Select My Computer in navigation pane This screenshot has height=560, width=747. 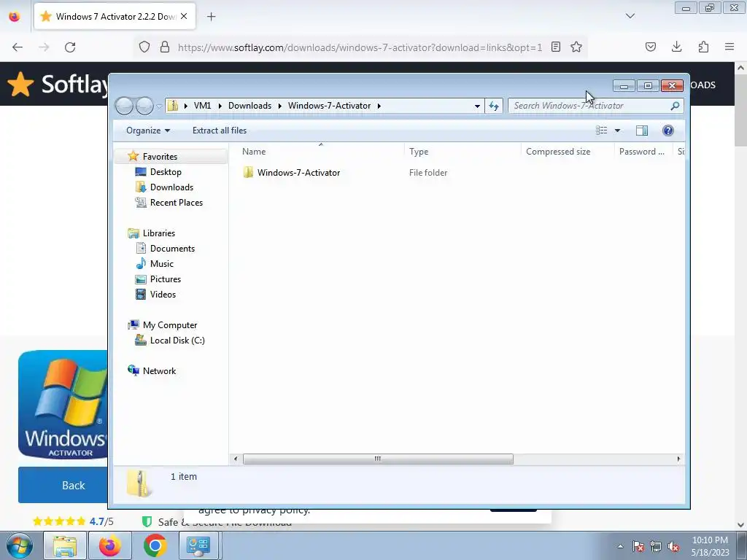pos(170,325)
